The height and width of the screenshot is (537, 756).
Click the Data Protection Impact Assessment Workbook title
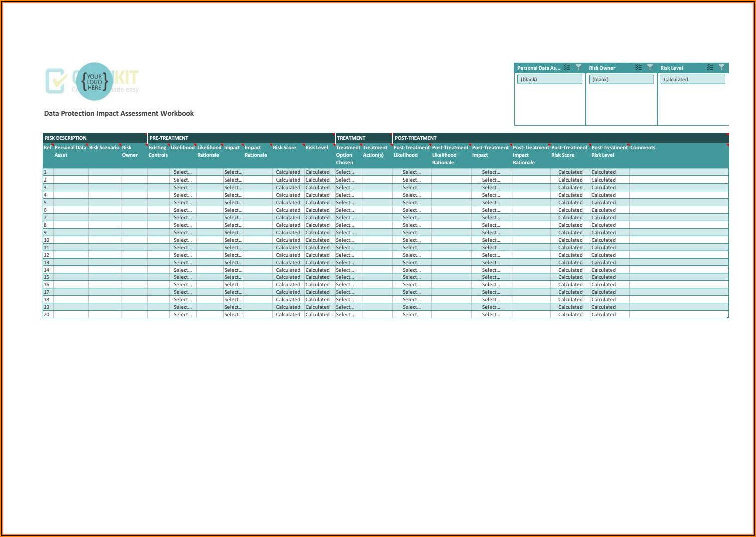tap(119, 114)
